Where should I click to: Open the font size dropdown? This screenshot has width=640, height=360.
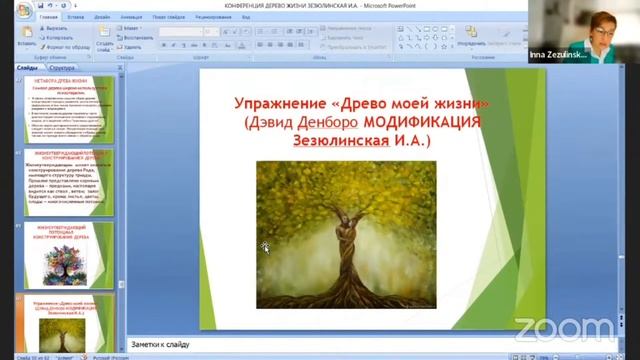tap(217, 32)
